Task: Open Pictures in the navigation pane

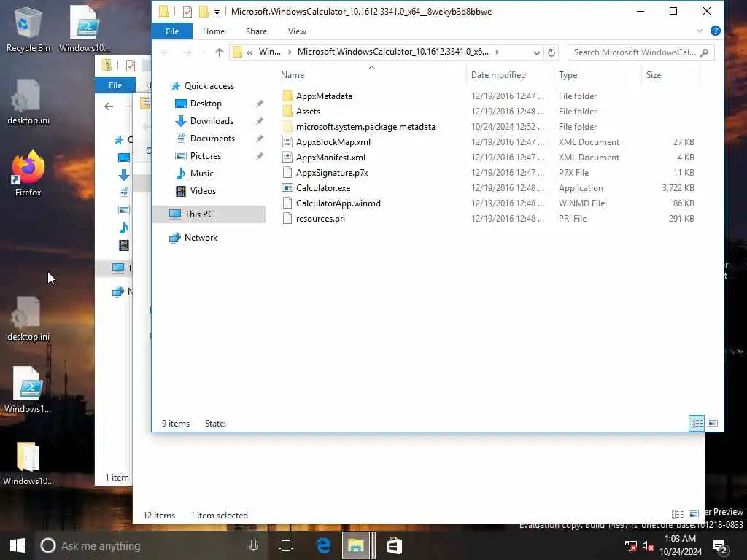Action: [x=205, y=156]
